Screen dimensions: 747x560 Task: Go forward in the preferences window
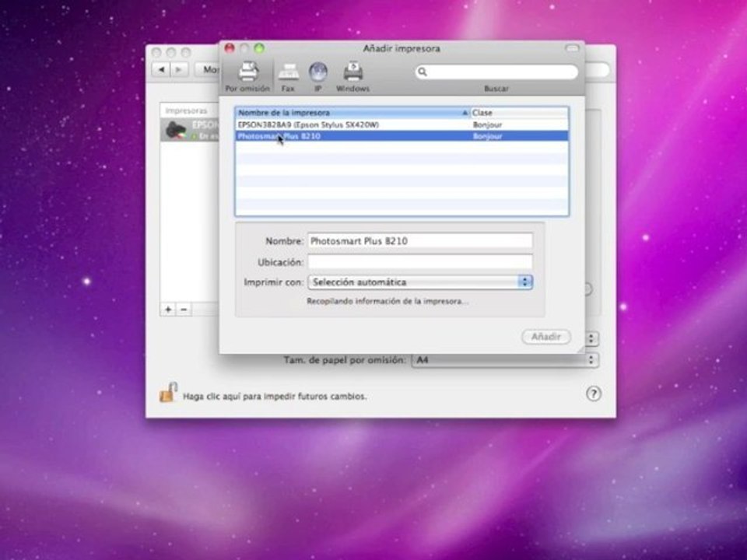coord(179,69)
